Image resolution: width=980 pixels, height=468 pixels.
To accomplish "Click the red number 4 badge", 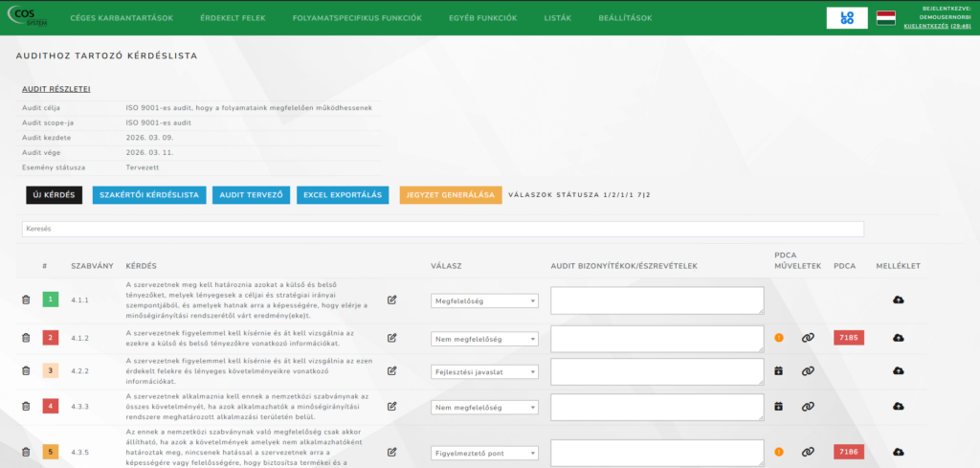I will click(x=51, y=406).
